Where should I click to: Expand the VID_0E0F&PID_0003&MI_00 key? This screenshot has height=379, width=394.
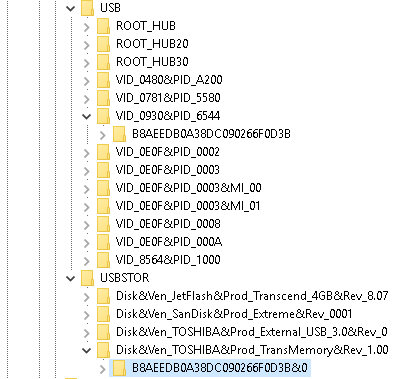coord(87,188)
